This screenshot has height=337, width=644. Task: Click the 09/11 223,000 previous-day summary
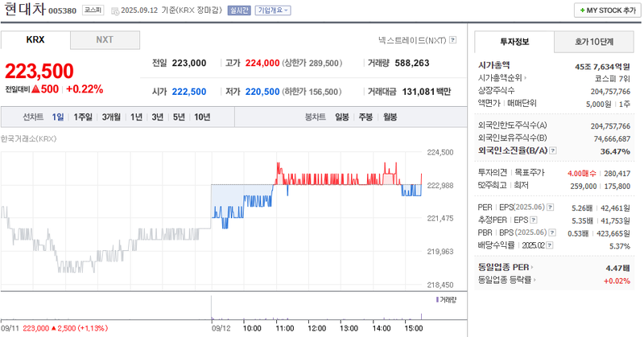(54, 328)
